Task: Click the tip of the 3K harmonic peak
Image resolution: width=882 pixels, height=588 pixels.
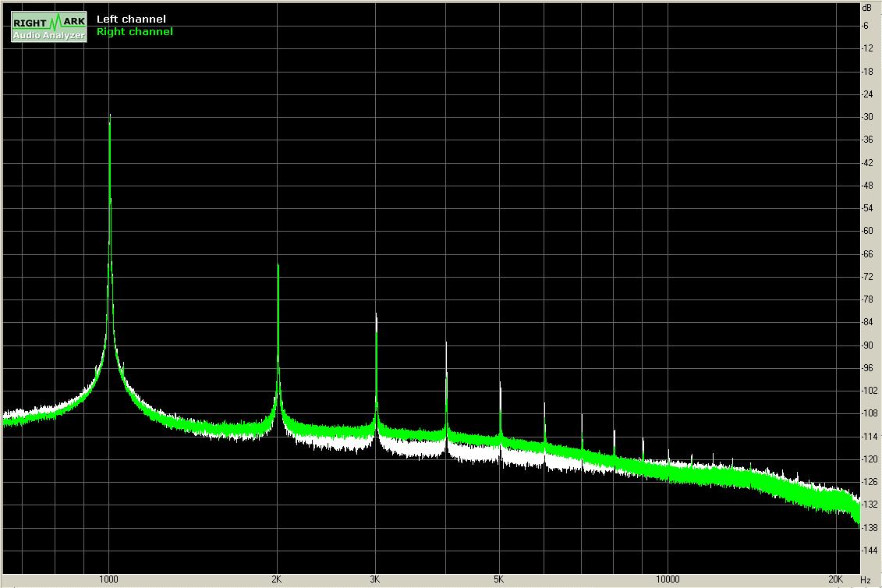Action: (x=377, y=314)
